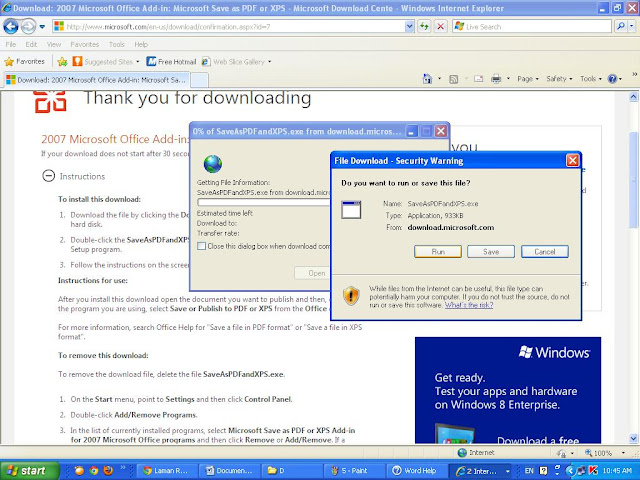Stop loading with the red X button
Image resolution: width=640 pixels, height=480 pixels.
(x=440, y=27)
